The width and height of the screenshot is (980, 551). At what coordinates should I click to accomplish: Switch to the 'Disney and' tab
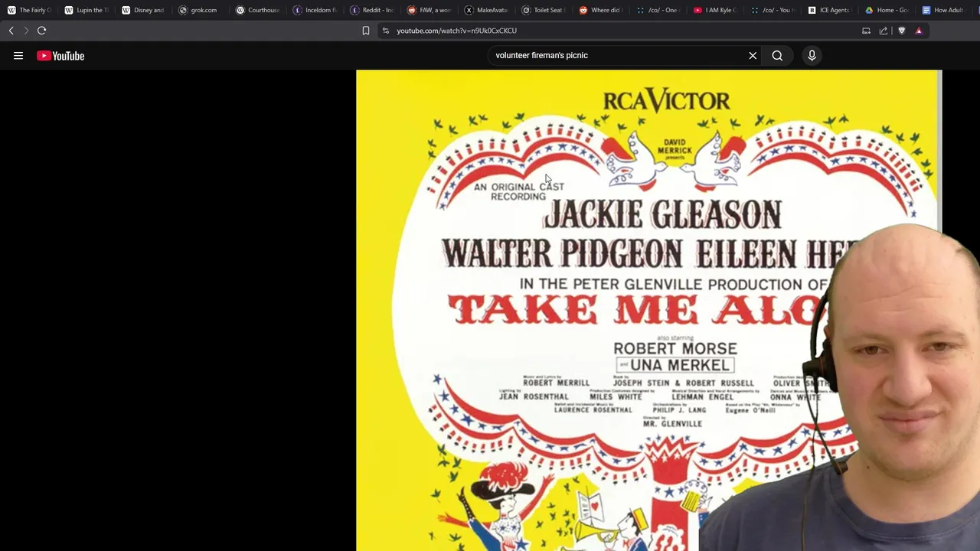[143, 10]
